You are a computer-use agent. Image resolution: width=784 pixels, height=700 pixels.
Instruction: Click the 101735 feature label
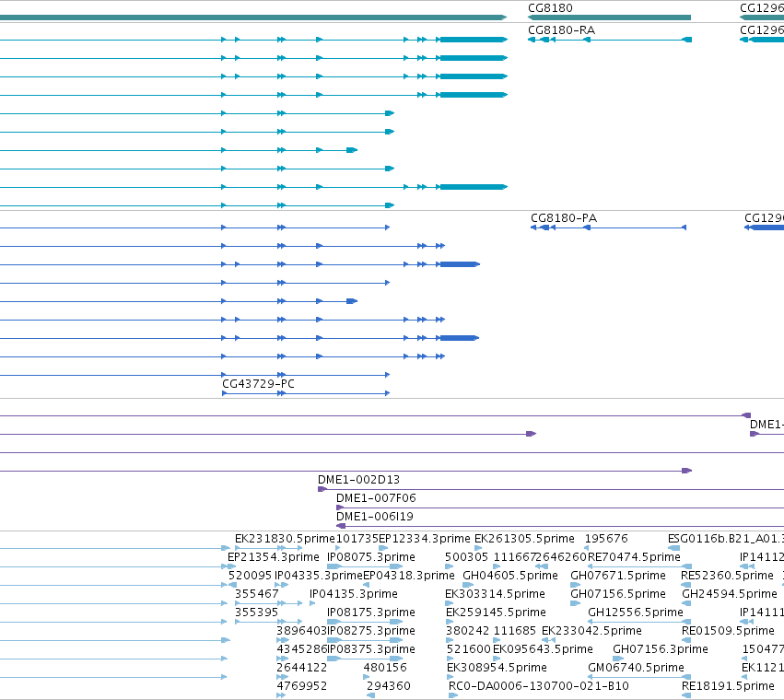pyautogui.click(x=357, y=539)
